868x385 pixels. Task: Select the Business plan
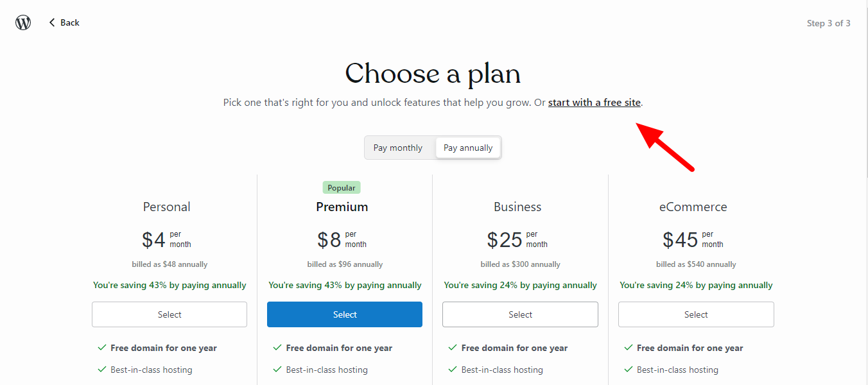click(520, 314)
